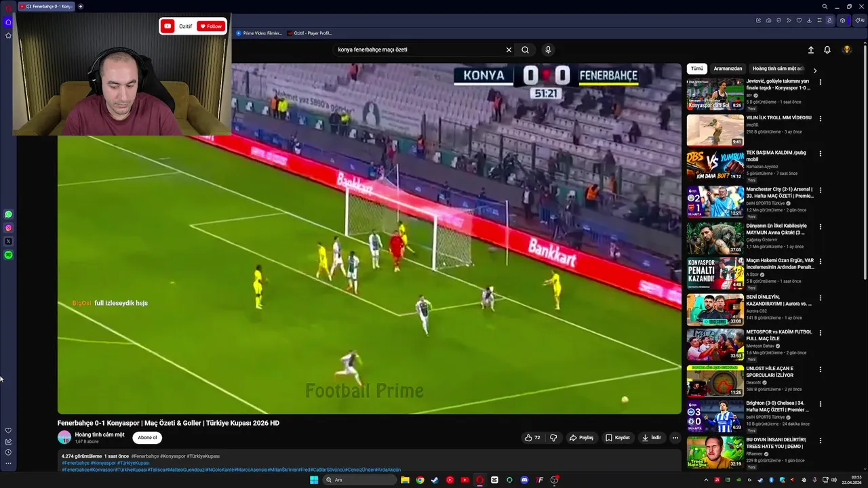Open Jevtović Konyaspor video thumbnail

click(x=715, y=94)
